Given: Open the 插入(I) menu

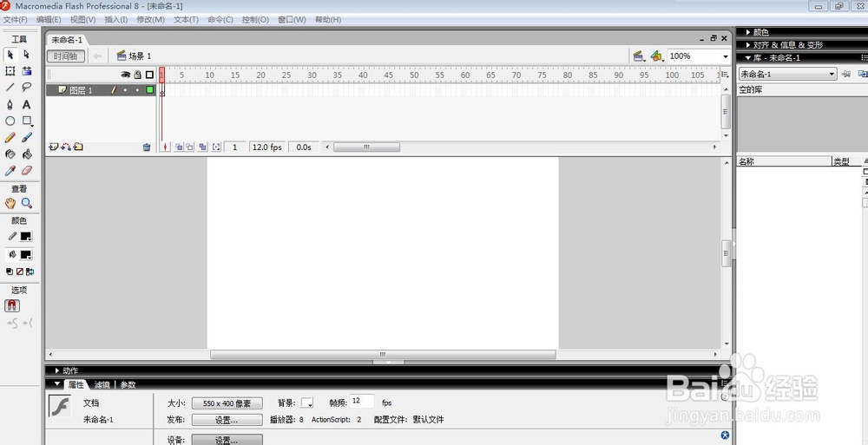Looking at the screenshot, I should click(116, 19).
